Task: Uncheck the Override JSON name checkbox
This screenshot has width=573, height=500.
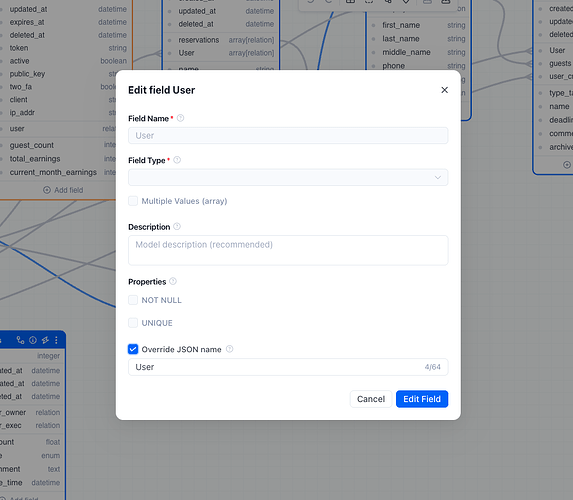Action: (133, 349)
